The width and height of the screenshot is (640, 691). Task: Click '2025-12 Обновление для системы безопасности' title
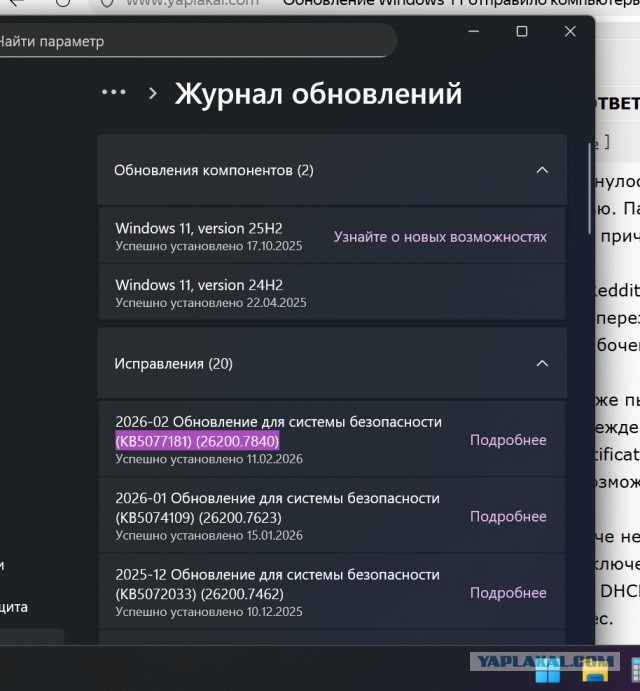click(277, 575)
